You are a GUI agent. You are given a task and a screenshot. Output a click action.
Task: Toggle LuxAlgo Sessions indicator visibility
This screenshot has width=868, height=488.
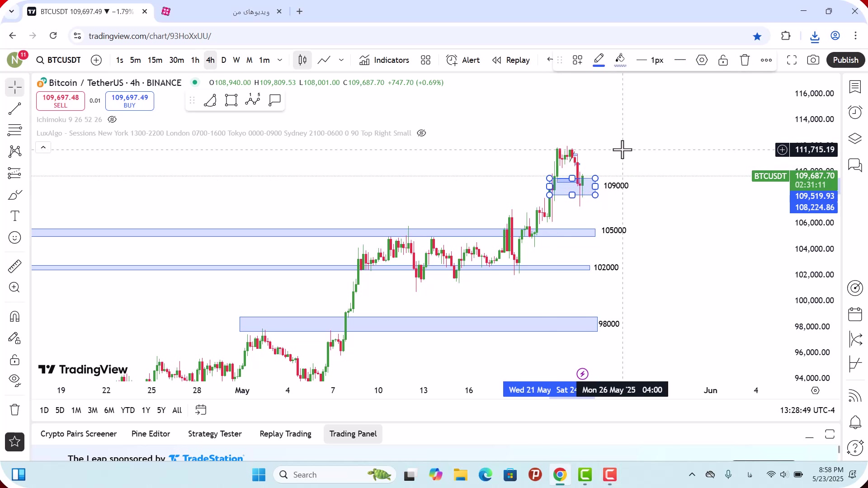(x=421, y=133)
